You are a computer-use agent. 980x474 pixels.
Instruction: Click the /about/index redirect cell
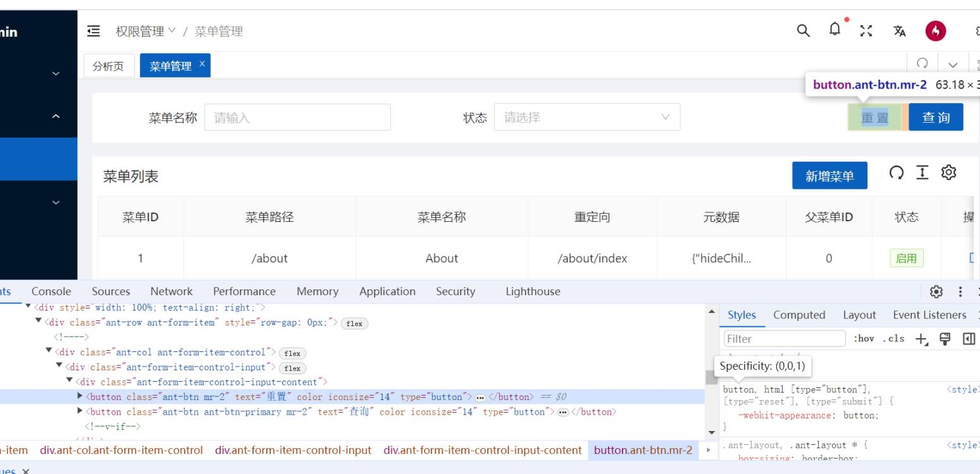click(x=592, y=258)
